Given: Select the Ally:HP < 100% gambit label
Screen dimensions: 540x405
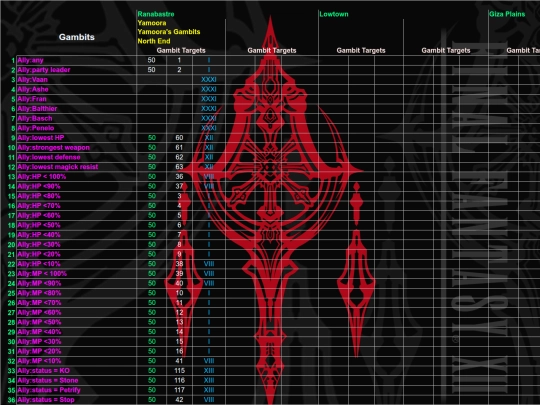Looking at the screenshot, I should tap(41, 177).
